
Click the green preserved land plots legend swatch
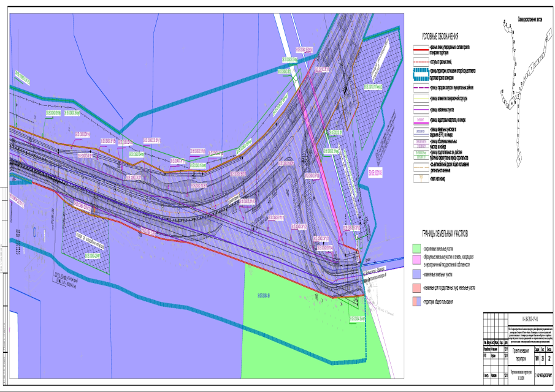(416, 248)
